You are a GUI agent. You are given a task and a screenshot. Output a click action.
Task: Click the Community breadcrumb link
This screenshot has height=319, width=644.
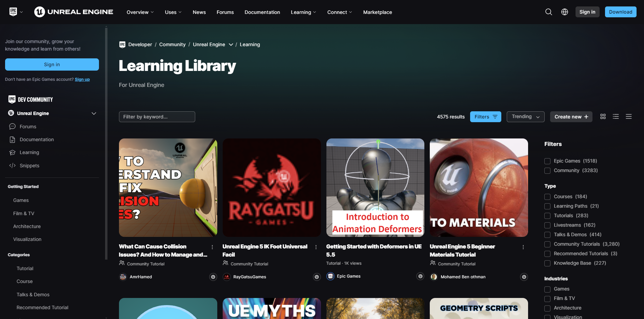click(173, 44)
